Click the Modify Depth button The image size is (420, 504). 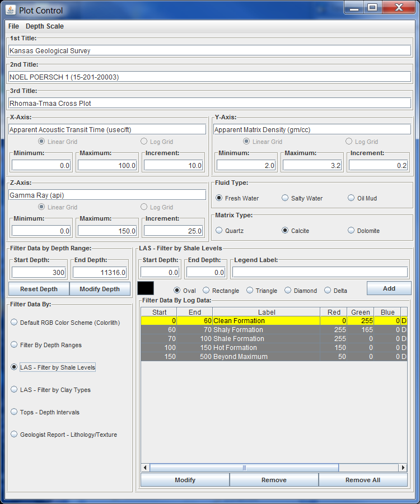[100, 288]
